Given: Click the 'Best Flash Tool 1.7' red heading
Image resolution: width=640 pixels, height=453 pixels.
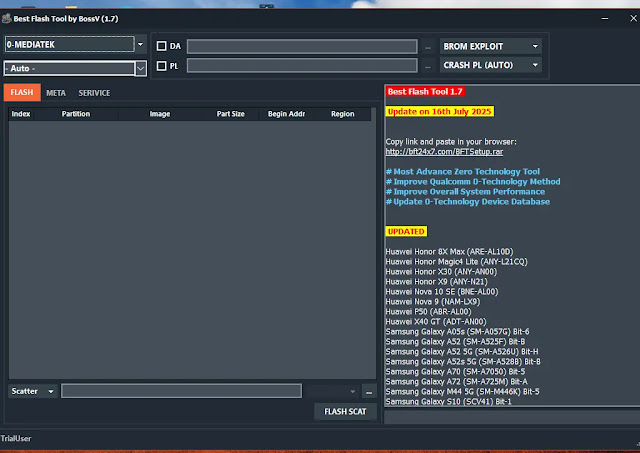Looking at the screenshot, I should [425, 91].
